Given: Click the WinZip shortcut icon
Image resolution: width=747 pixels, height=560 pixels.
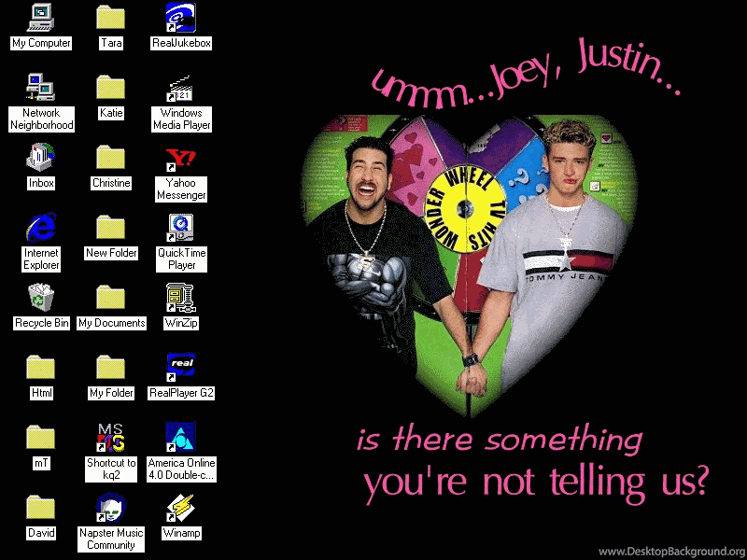Looking at the screenshot, I should pyautogui.click(x=180, y=298).
